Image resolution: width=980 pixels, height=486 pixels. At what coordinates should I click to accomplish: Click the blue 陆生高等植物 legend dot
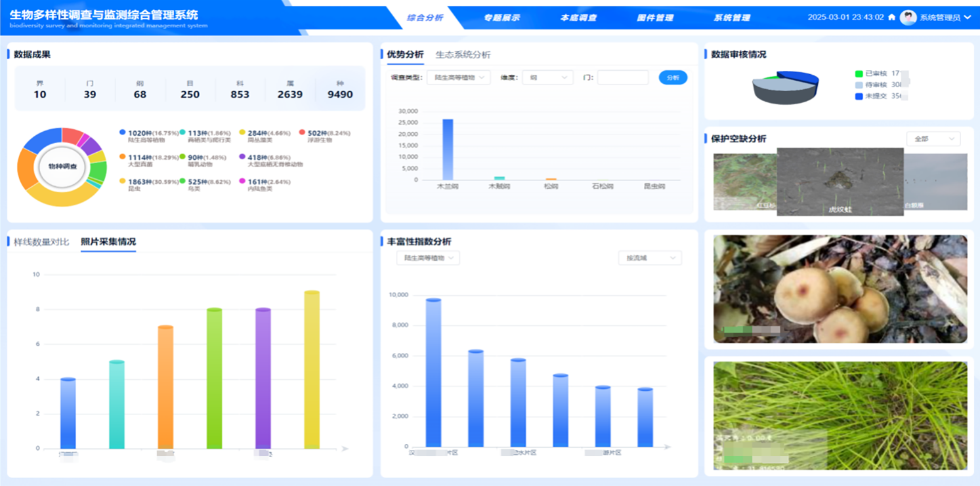coord(123,132)
